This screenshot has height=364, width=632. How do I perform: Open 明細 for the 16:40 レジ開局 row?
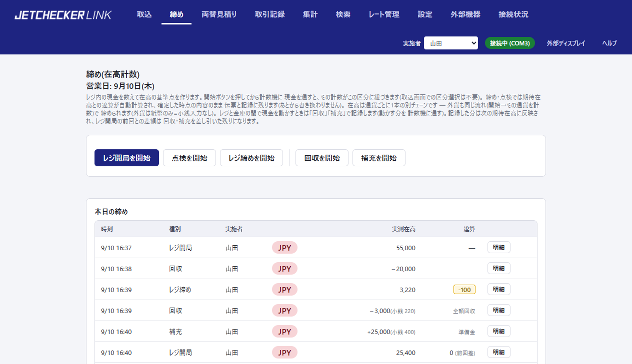499,353
